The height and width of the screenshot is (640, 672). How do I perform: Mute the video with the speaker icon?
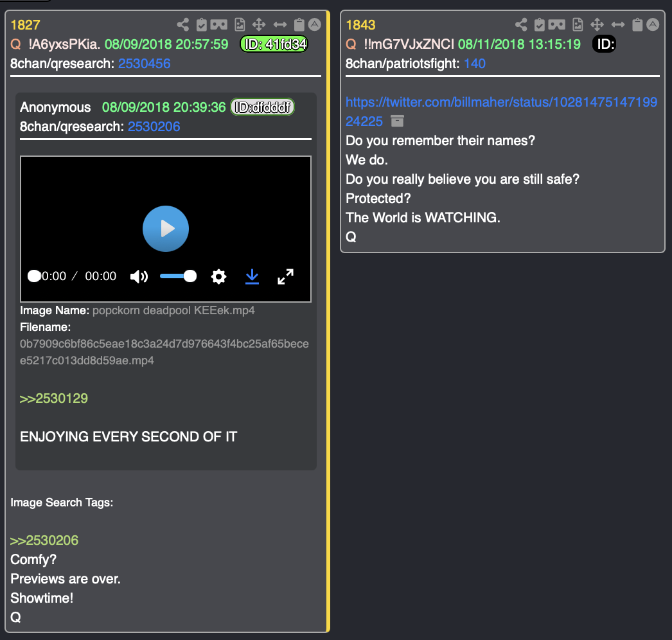coord(139,276)
